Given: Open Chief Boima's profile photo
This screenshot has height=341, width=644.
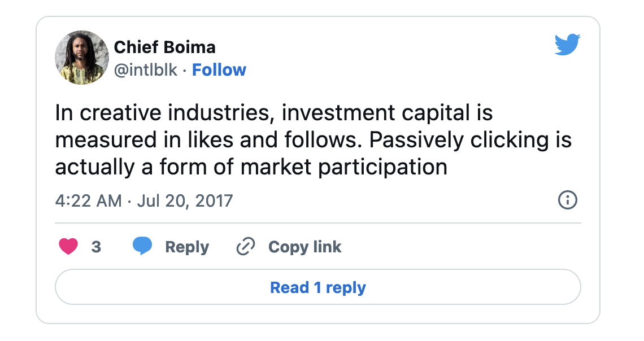Looking at the screenshot, I should click(x=82, y=58).
